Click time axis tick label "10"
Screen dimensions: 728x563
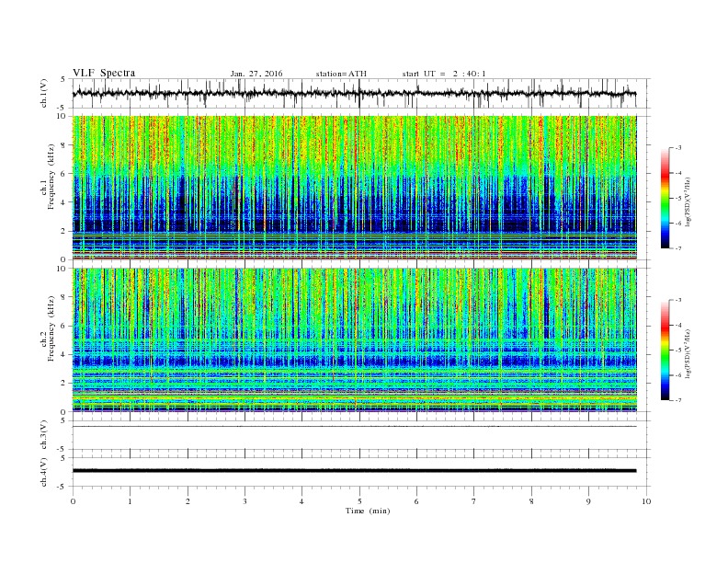[646, 501]
